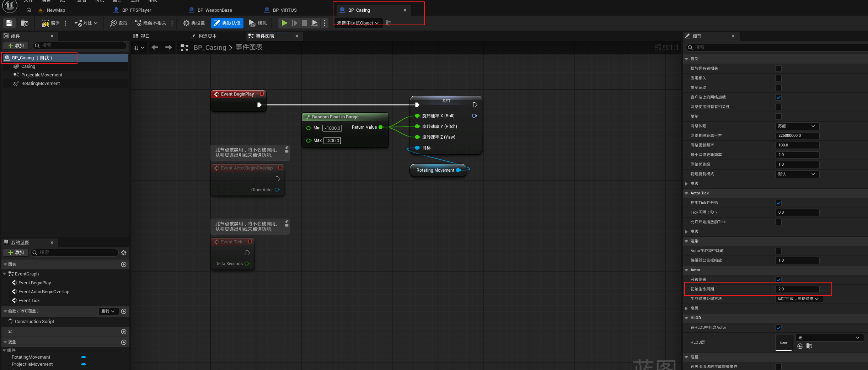Add a new graph with plus icon

tap(124, 264)
